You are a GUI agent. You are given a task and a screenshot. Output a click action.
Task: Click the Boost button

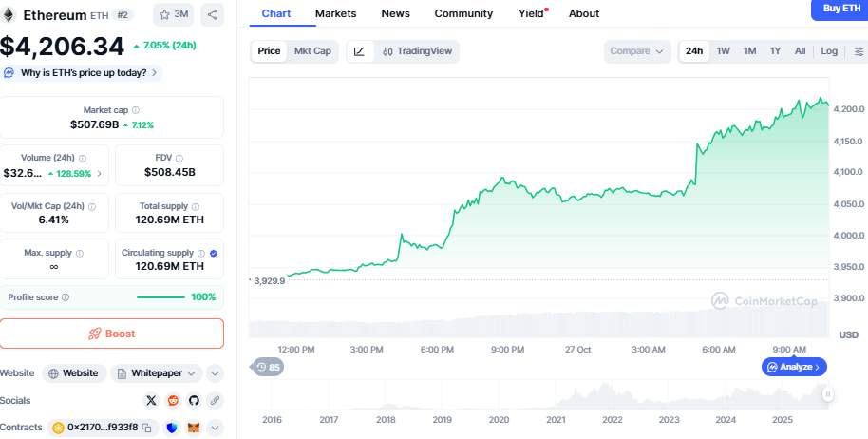tap(112, 334)
